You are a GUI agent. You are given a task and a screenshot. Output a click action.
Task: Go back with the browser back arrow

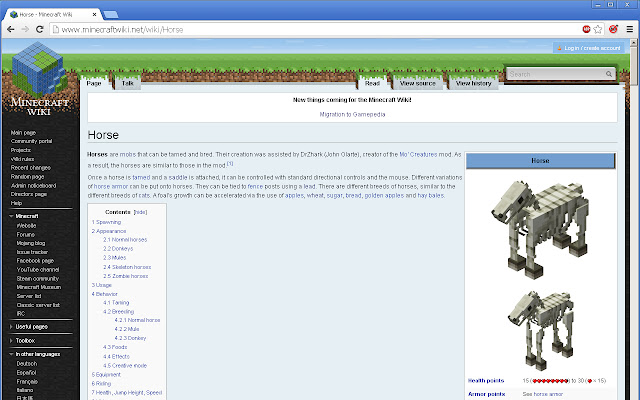point(11,29)
